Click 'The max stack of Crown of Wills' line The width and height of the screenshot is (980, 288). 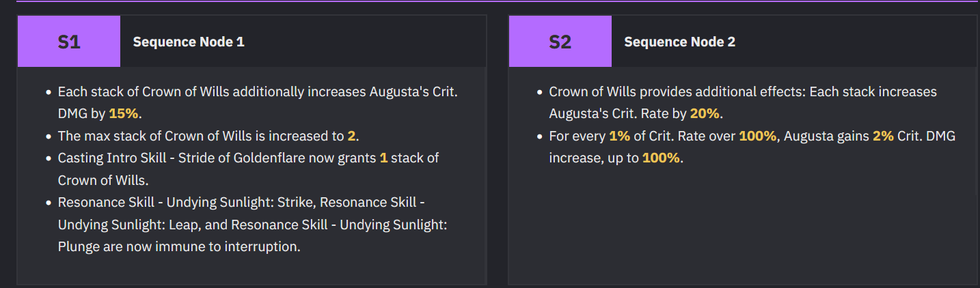coord(208,136)
